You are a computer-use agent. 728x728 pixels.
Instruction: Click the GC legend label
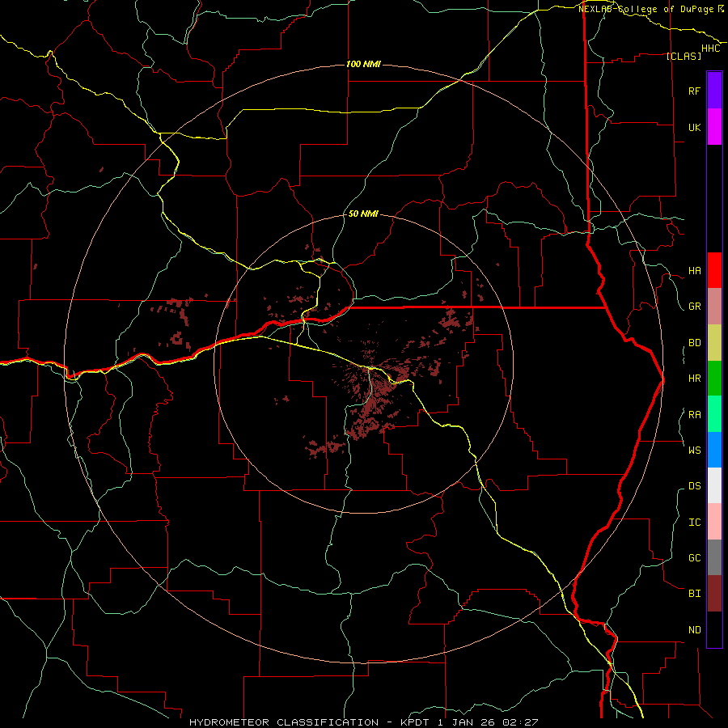(x=694, y=557)
